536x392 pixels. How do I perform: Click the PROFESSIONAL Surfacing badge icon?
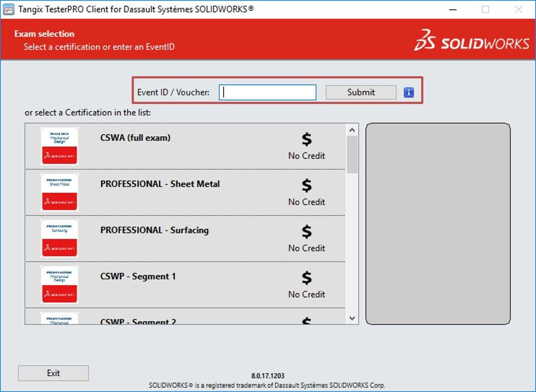pyautogui.click(x=59, y=238)
